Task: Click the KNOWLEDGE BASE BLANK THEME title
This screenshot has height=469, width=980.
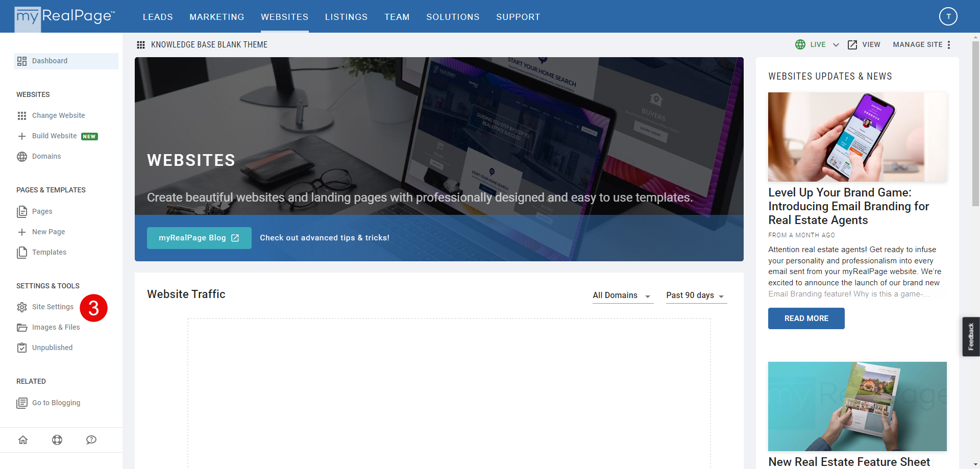Action: pyautogui.click(x=209, y=45)
